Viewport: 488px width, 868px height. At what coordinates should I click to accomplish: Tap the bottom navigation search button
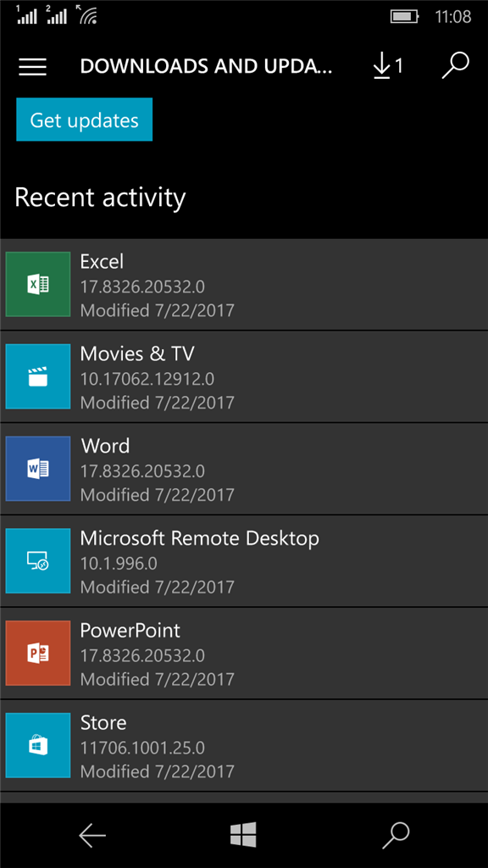pos(396,835)
